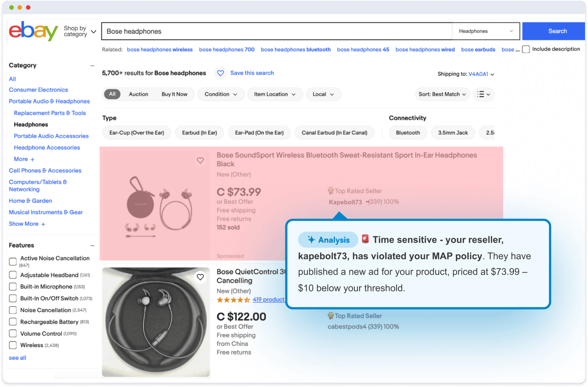This screenshot has height=387, width=588.
Task: Open related search bose headphones 700
Action: pos(227,49)
